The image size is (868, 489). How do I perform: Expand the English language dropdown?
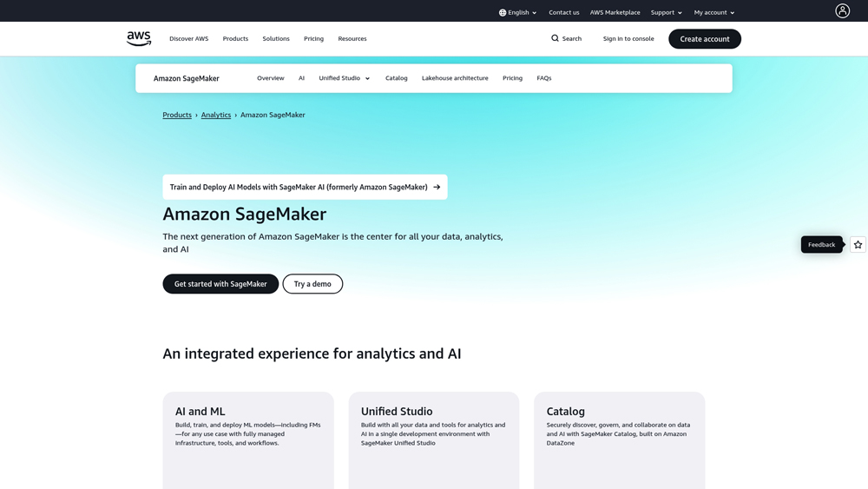(518, 12)
